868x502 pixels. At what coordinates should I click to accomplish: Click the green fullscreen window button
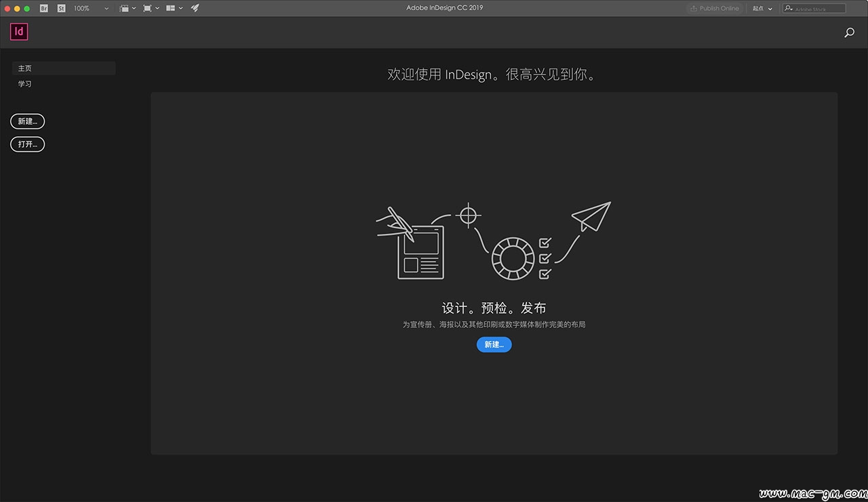pyautogui.click(x=27, y=8)
